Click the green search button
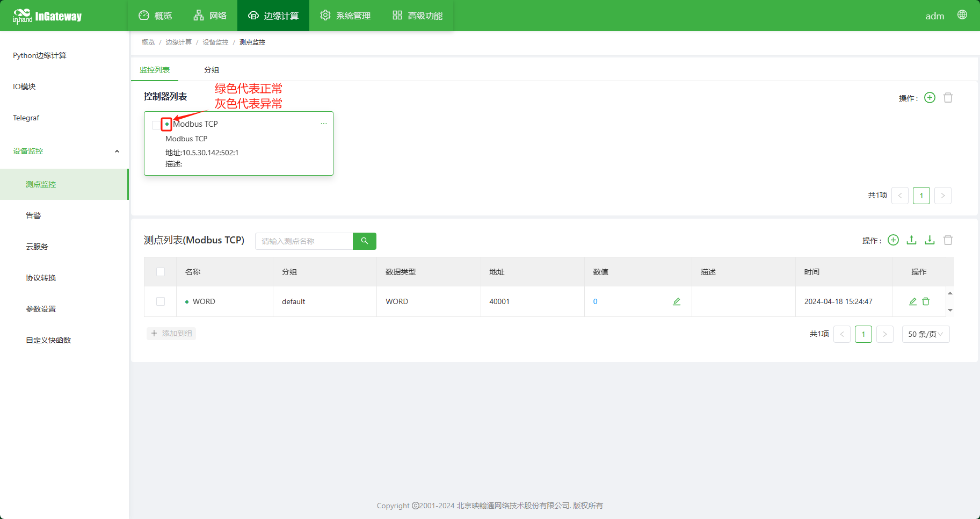 (365, 241)
